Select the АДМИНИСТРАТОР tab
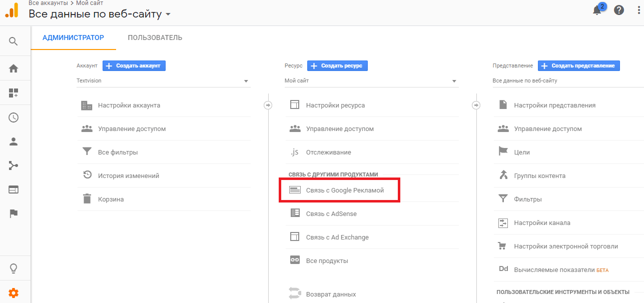 point(74,37)
